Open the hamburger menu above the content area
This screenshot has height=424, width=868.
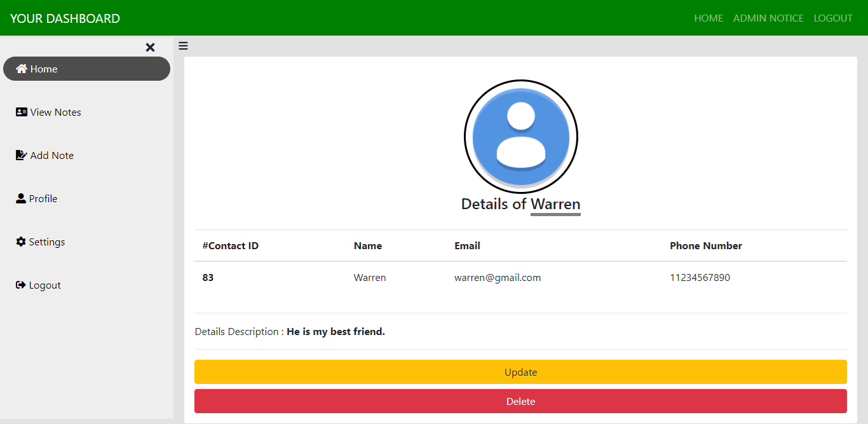[x=183, y=45]
